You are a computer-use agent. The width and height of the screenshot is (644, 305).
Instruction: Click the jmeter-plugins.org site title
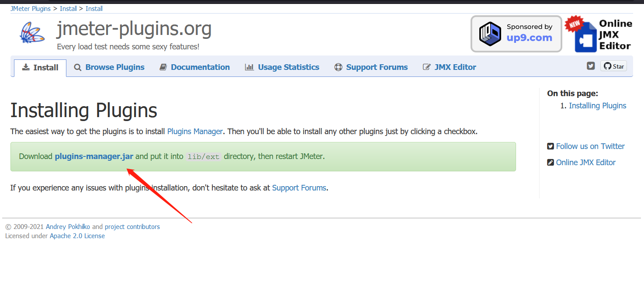click(x=134, y=29)
